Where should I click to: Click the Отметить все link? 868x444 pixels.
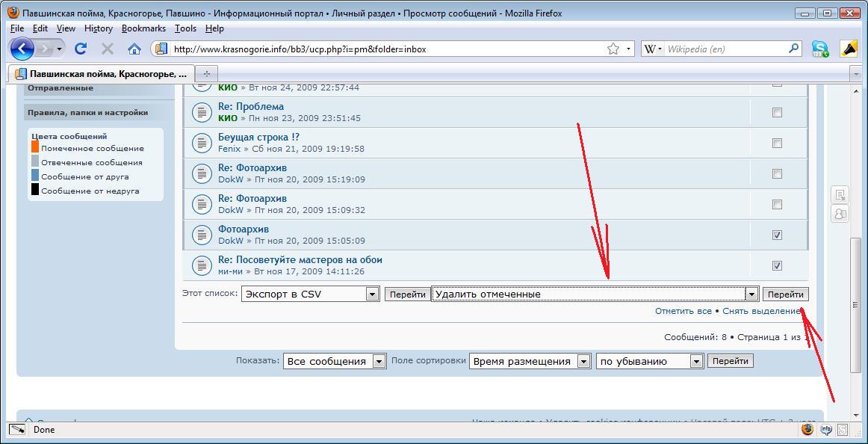coord(683,311)
